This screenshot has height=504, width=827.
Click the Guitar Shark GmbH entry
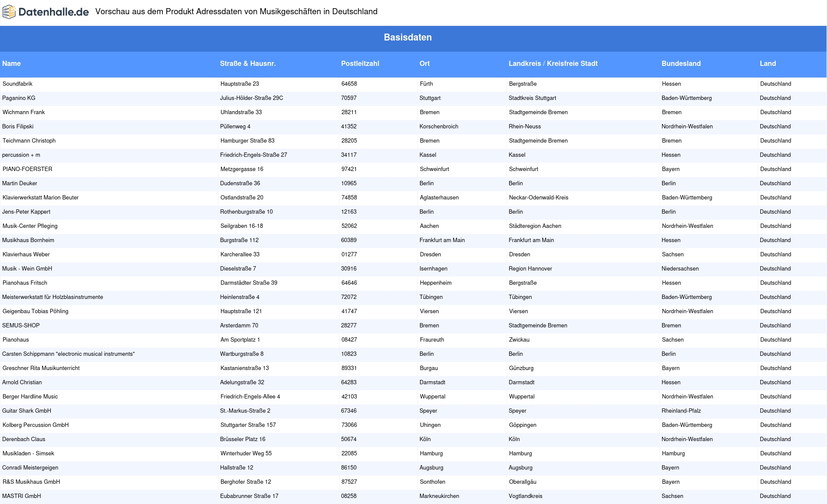[27, 411]
